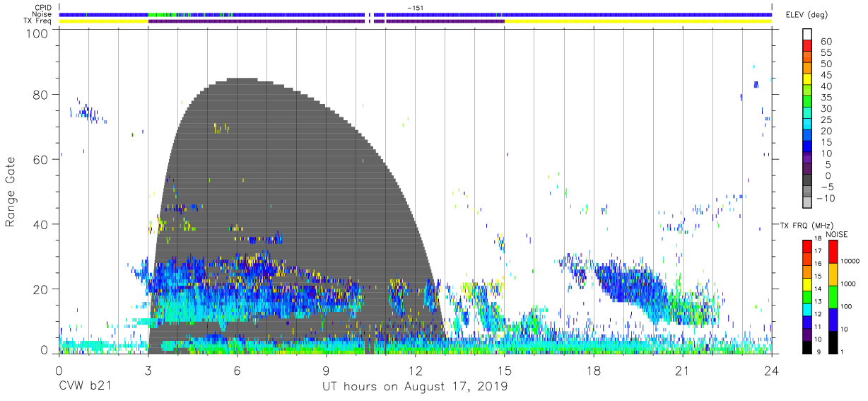The height and width of the screenshot is (401, 868).
Task: Click the red top segment of the NOISE color bar
Action: pos(832,251)
